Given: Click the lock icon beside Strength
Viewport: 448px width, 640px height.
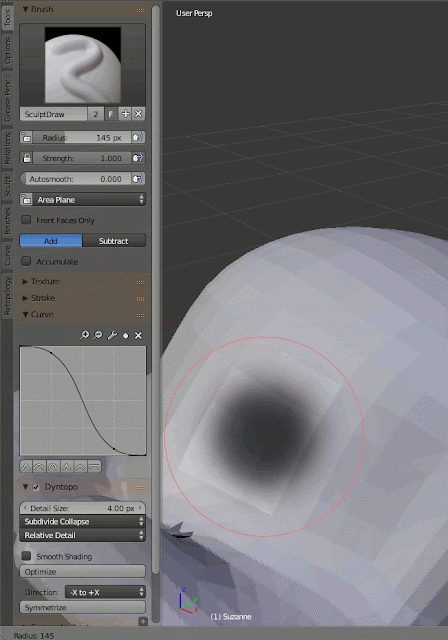Looking at the screenshot, I should [27, 158].
